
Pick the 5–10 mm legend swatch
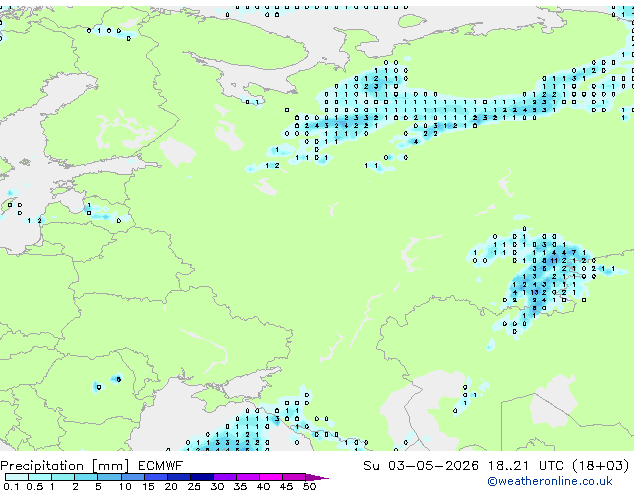109,477
